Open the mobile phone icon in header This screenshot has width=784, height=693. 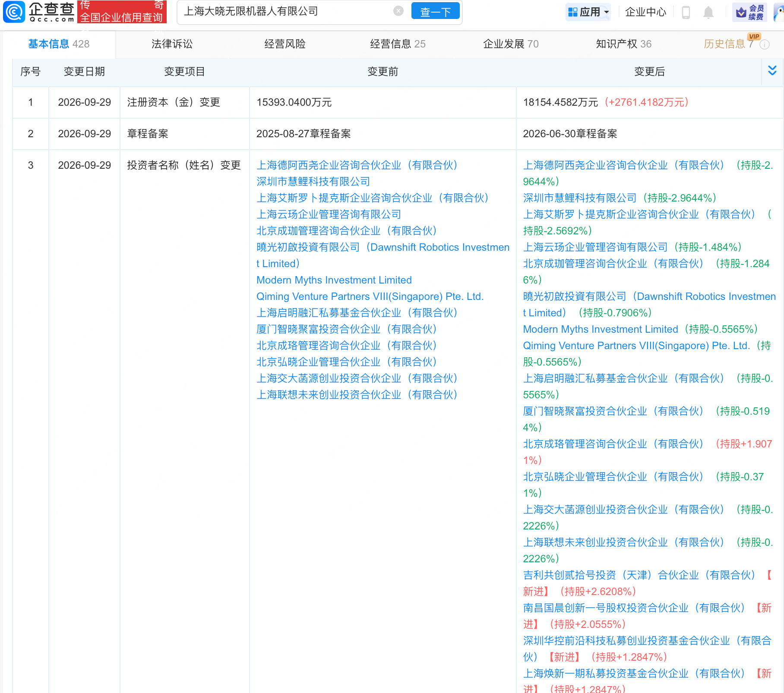[x=686, y=13]
